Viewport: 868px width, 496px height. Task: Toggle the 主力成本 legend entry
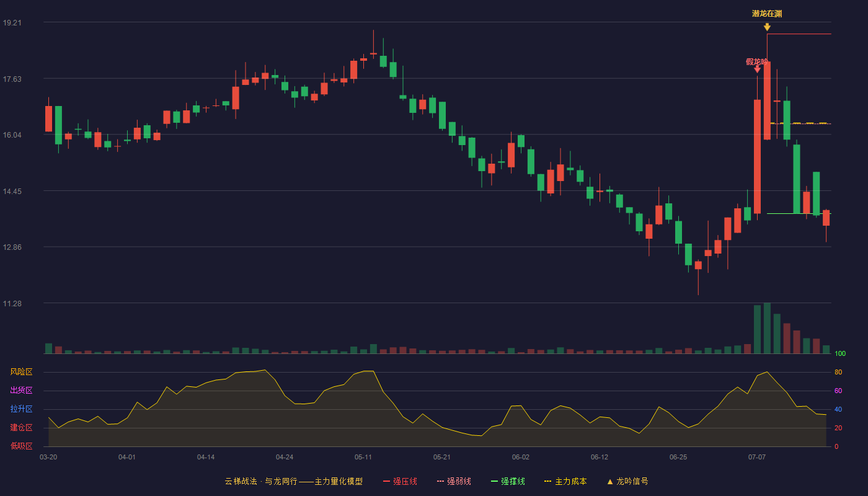pyautogui.click(x=565, y=481)
